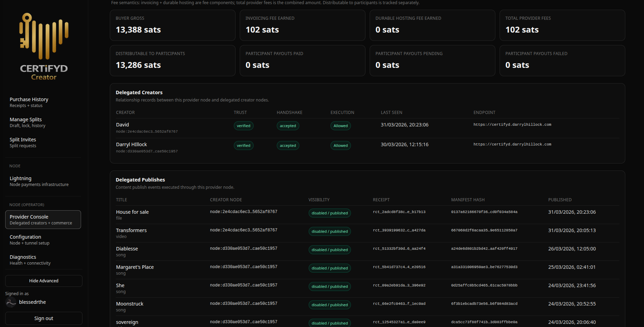Click visibility badge for Diablesse
Screen dimensions: 644x327
click(x=329, y=250)
